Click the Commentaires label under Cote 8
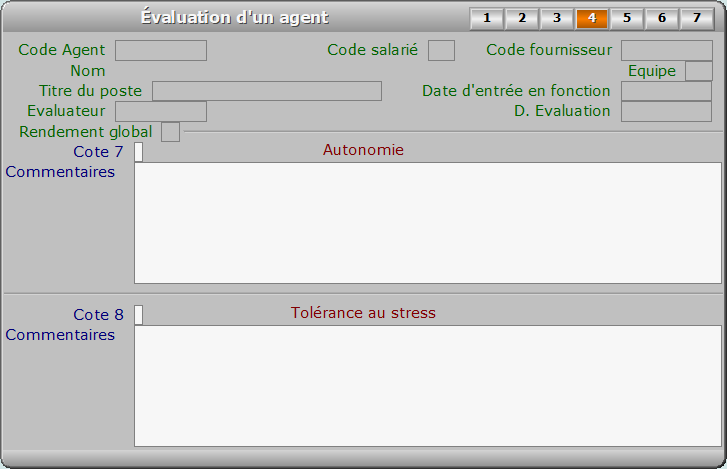This screenshot has width=727, height=469. [60, 335]
